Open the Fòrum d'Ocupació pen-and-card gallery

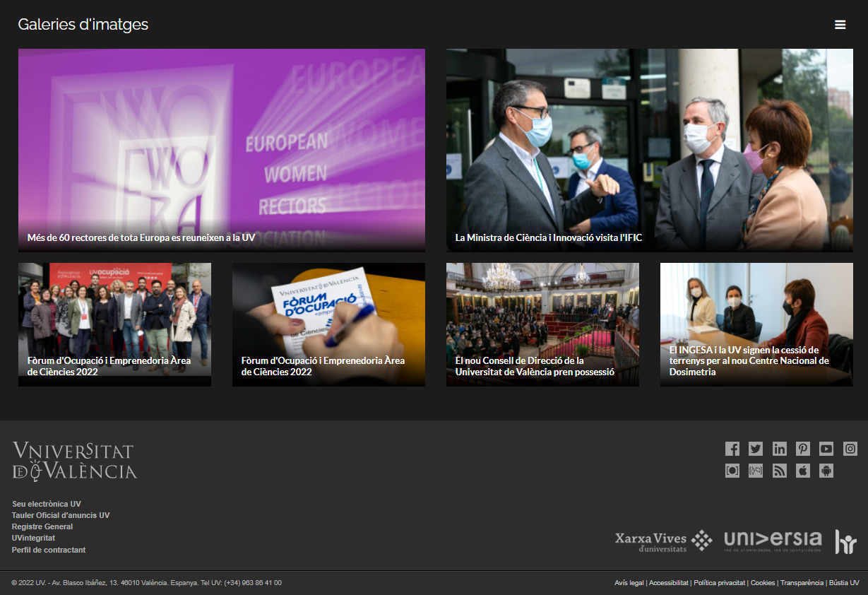328,325
